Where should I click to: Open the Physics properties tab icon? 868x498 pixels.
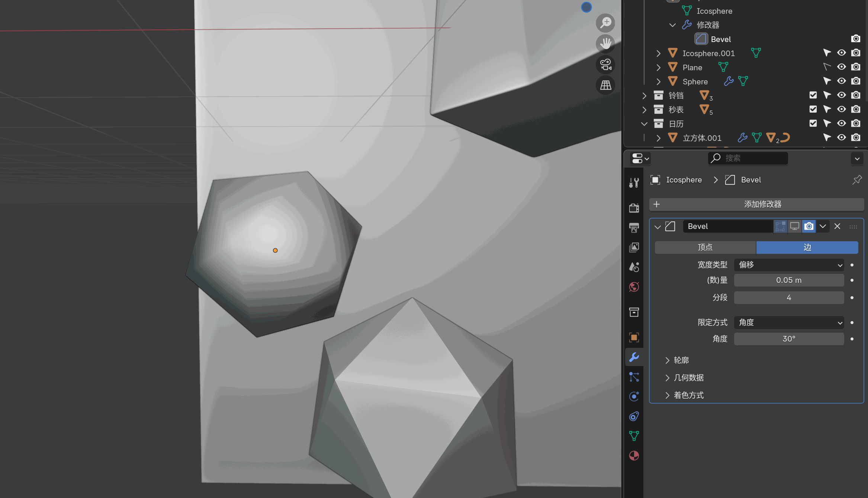634,396
